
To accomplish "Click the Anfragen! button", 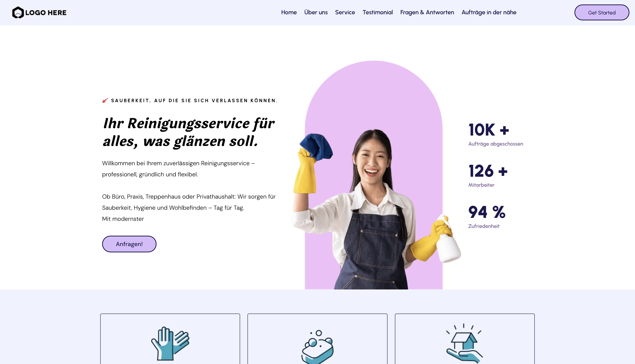I will (129, 244).
